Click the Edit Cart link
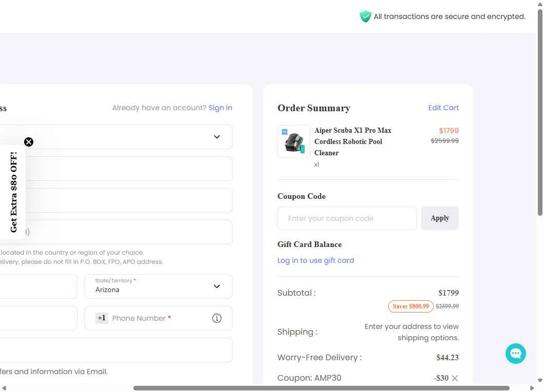Image resolution: width=544 pixels, height=392 pixels. [444, 108]
